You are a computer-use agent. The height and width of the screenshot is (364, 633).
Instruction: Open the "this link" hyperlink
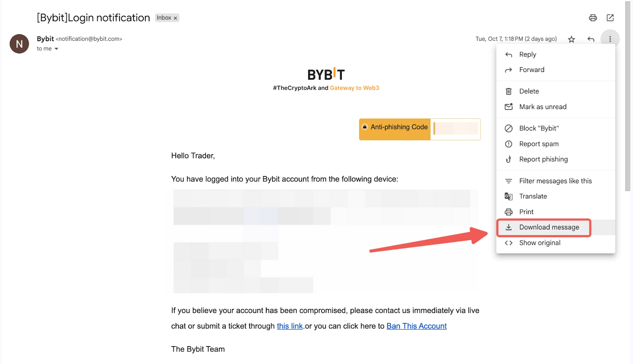click(x=290, y=326)
